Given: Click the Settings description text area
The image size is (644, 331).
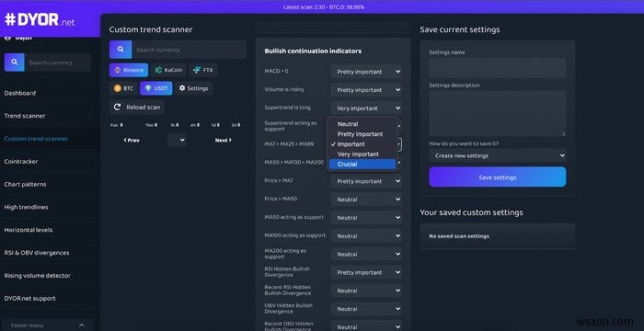Looking at the screenshot, I should coord(498,113).
